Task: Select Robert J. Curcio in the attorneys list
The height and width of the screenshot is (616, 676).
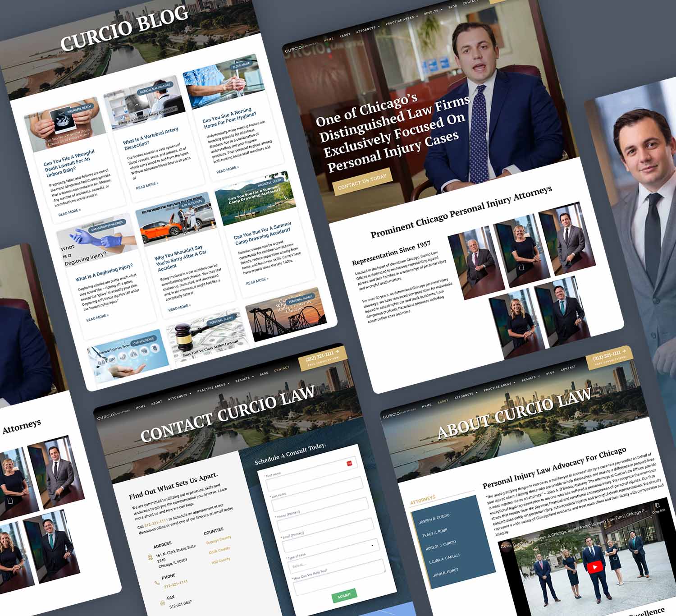Action: 441,545
